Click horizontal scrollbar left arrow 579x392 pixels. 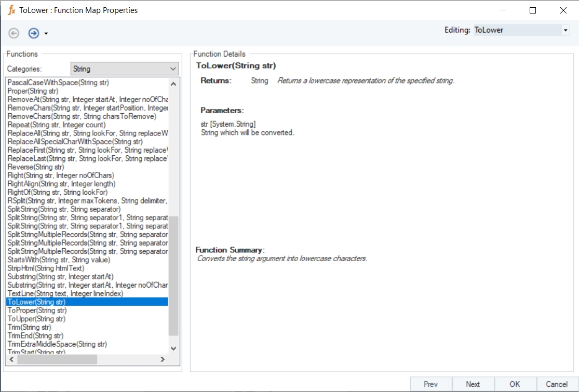coord(11,359)
